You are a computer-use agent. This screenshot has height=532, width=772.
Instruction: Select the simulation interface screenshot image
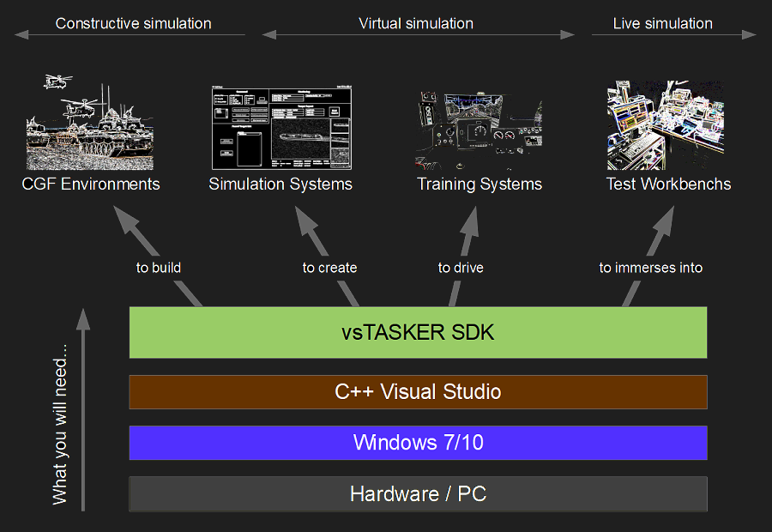pos(281,126)
